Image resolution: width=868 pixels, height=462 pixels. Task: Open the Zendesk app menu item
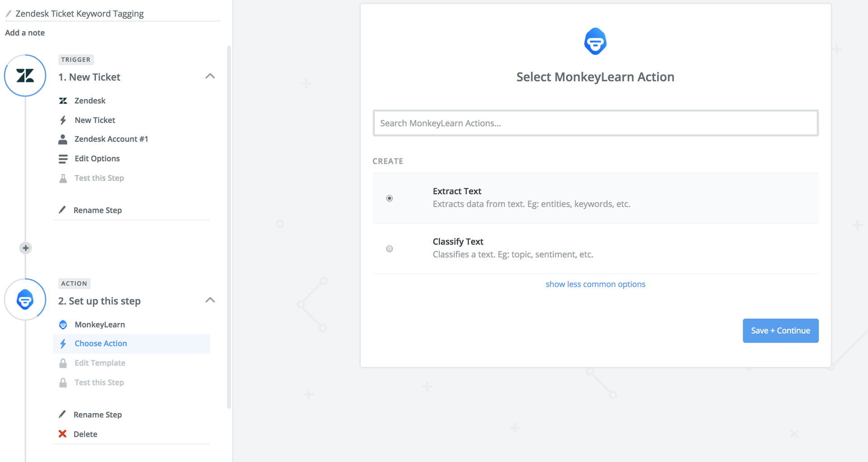tap(90, 101)
